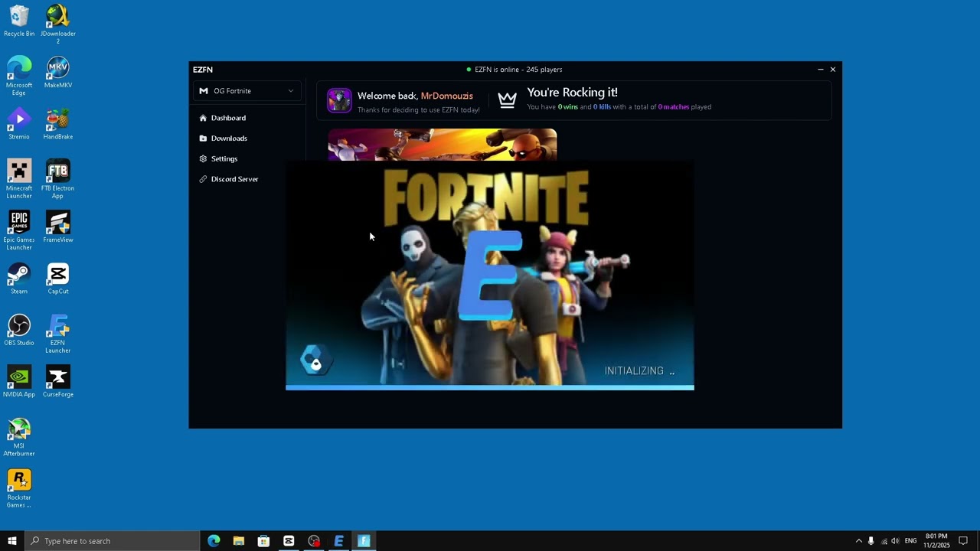Screen dimensions: 980x551
Task: Click OBS Studio icon in taskbar
Action: tap(314, 541)
